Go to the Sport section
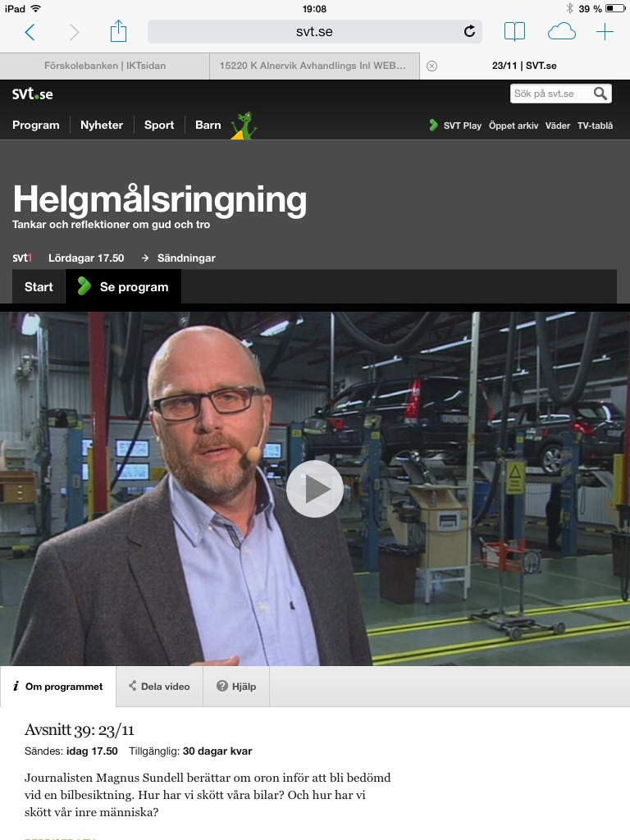The width and height of the screenshot is (630, 840). coord(159,125)
